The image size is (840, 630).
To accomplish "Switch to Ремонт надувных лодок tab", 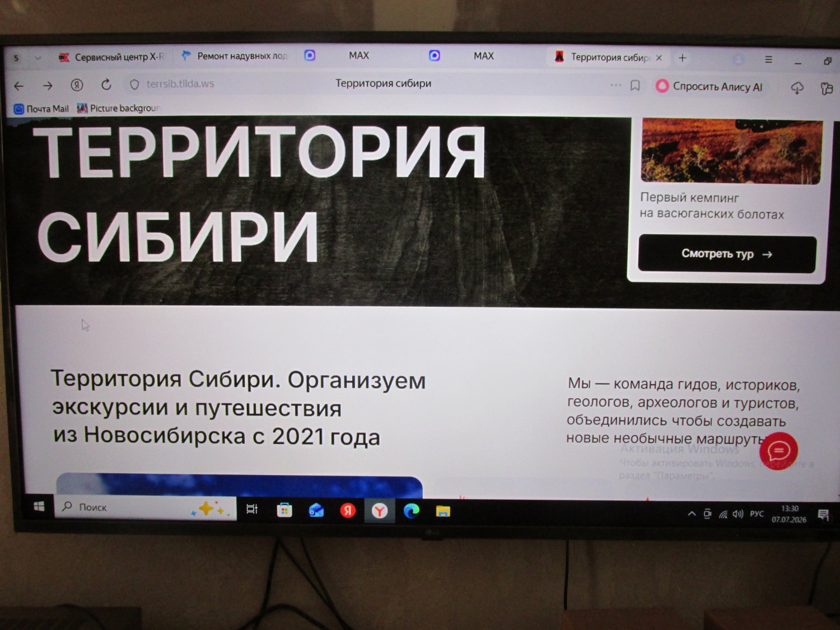I will 234,56.
